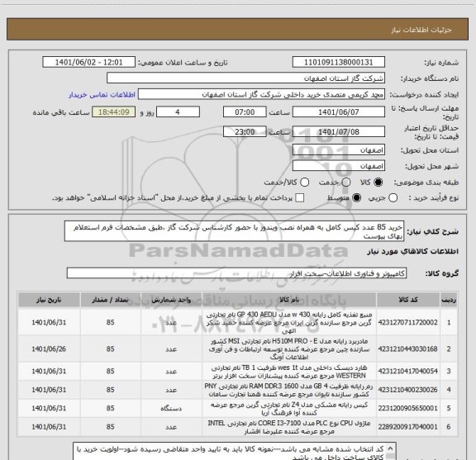
Task: Select the کالا radio button
Action: 378,183
